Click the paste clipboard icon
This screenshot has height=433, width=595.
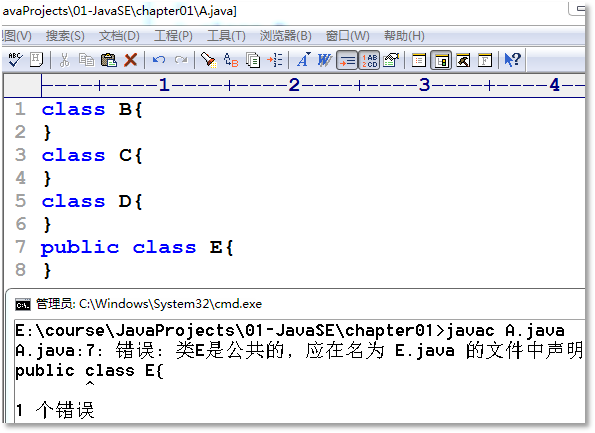pyautogui.click(x=109, y=60)
